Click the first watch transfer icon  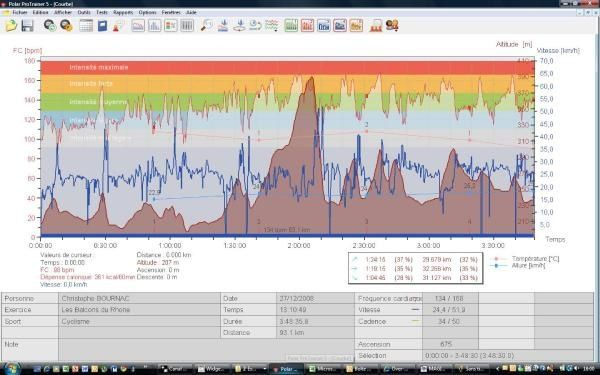coord(50,26)
